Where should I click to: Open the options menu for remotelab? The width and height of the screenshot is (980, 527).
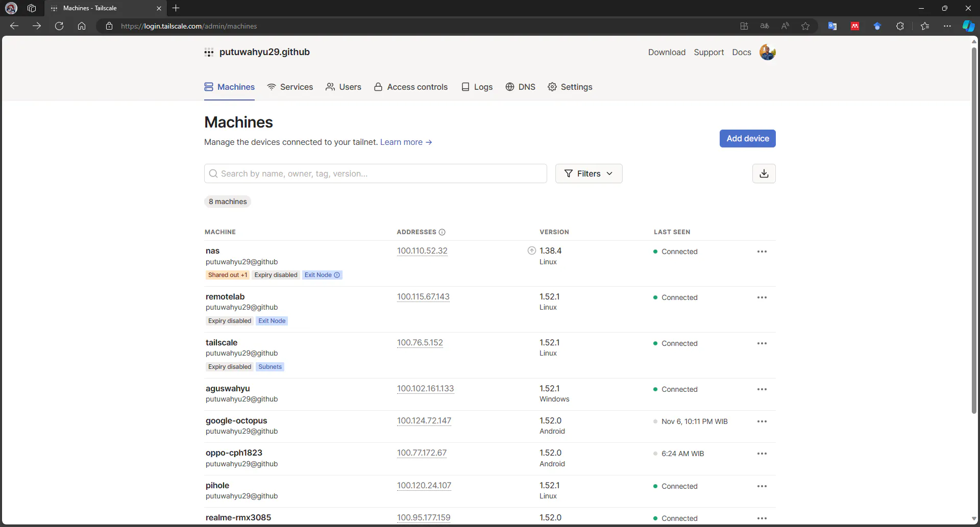pyautogui.click(x=762, y=297)
